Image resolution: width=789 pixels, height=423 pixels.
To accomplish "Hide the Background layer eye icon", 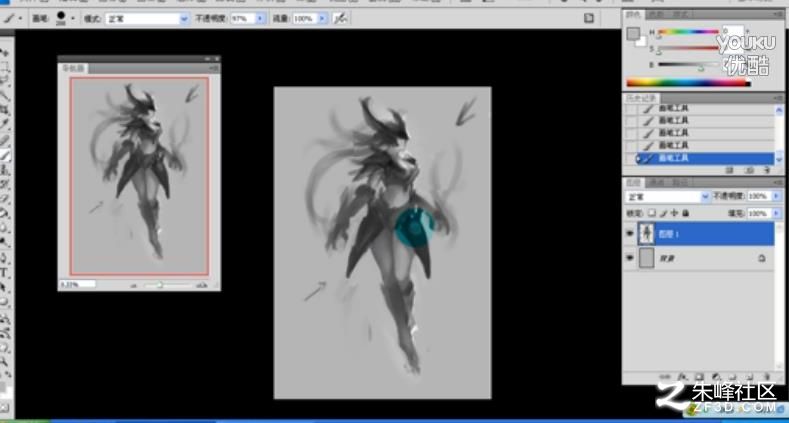I will click(x=629, y=258).
